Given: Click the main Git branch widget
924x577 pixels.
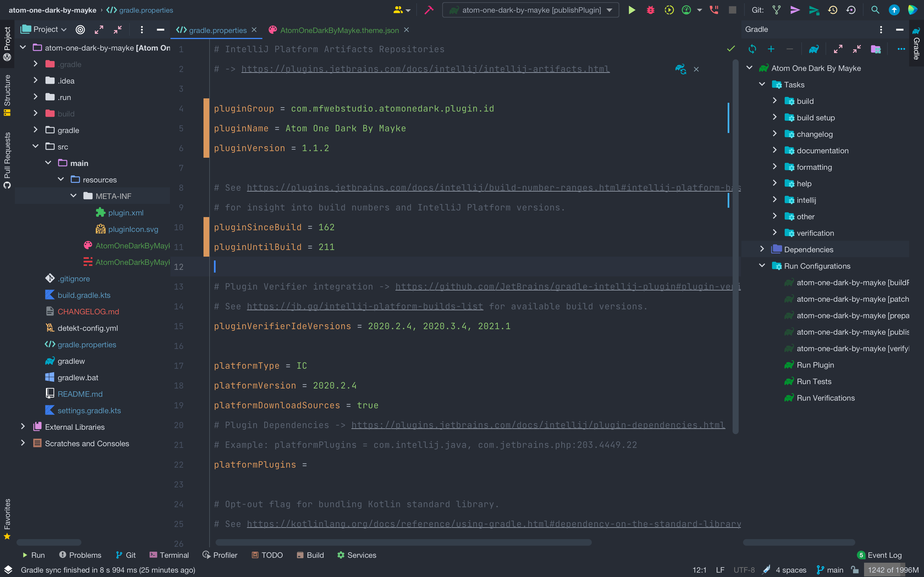Looking at the screenshot, I should coord(830,570).
